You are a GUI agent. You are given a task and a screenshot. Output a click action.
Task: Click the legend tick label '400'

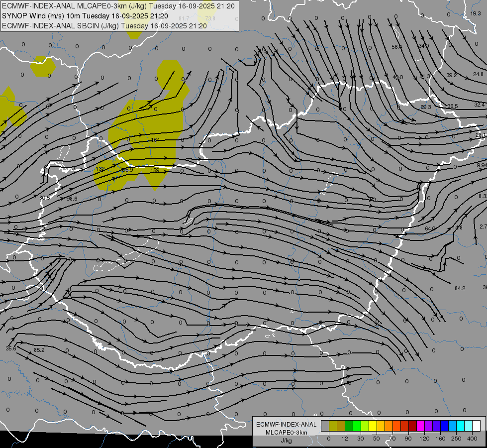pyautogui.click(x=472, y=439)
